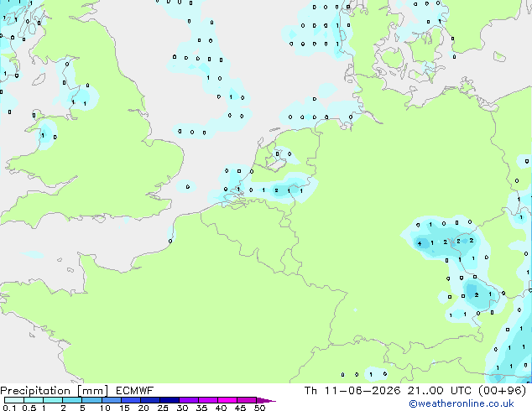The image size is (532, 411).
Task: Click the '4' precipitation value on the map
Action: [x=420, y=243]
